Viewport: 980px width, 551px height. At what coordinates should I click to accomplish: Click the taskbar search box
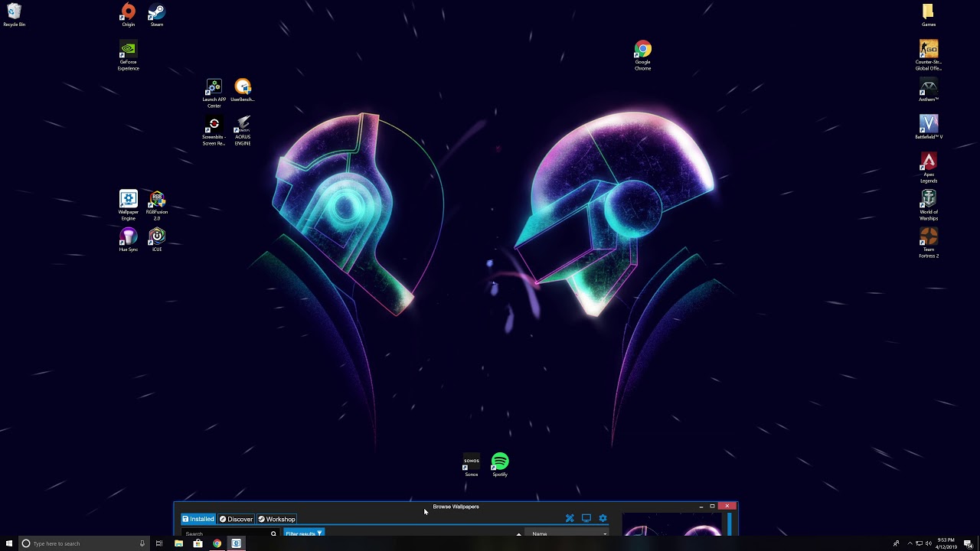click(x=83, y=543)
